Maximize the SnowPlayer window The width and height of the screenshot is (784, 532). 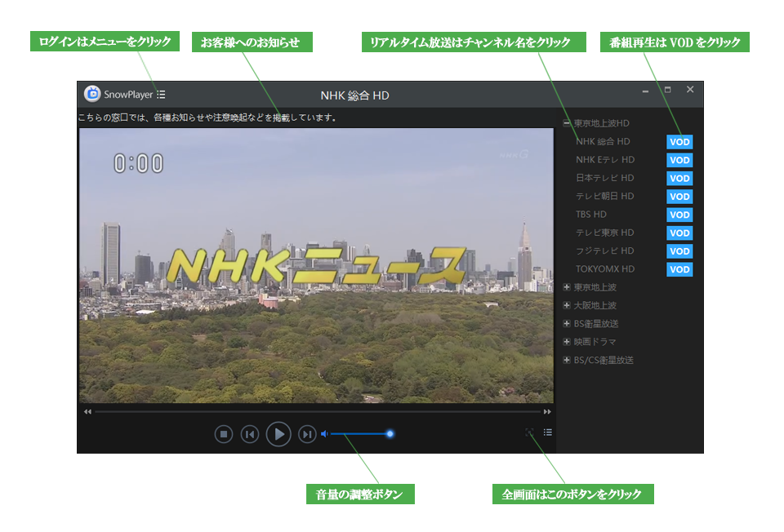pos(667,90)
